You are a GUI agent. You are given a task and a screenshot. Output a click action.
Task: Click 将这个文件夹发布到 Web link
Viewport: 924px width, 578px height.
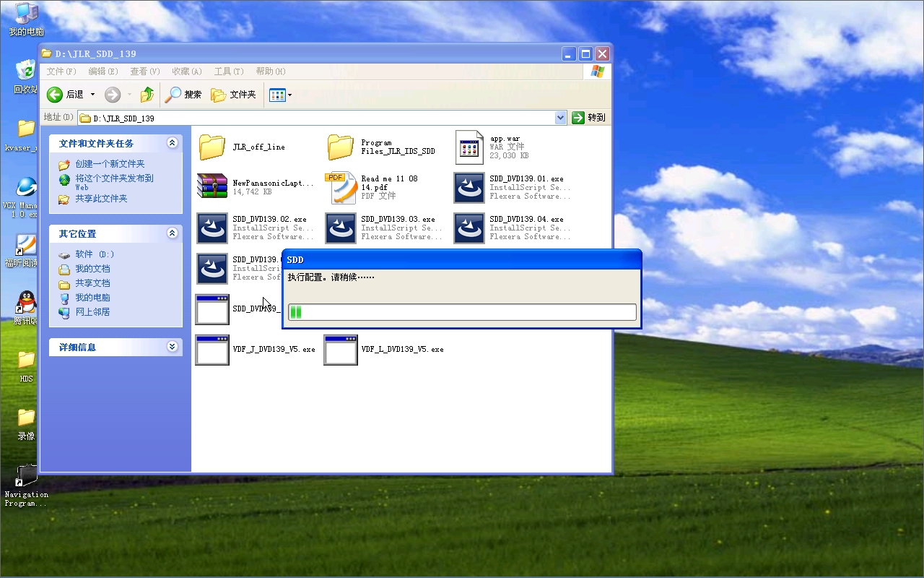pos(114,182)
